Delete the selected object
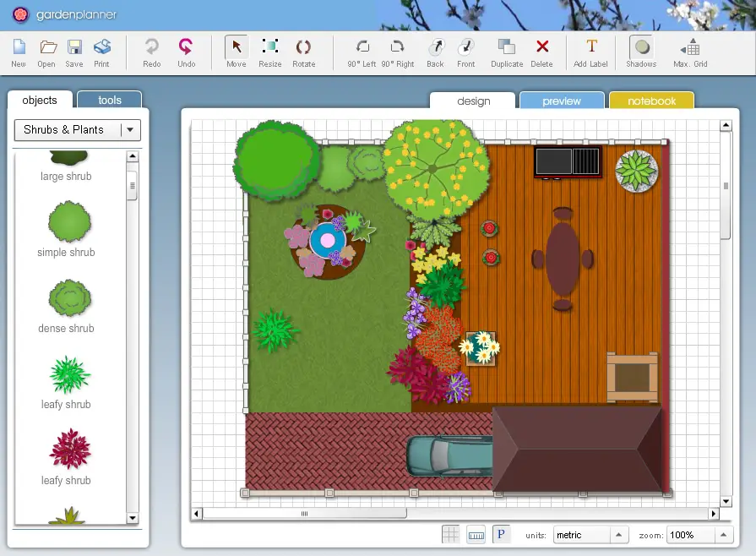 [541, 52]
